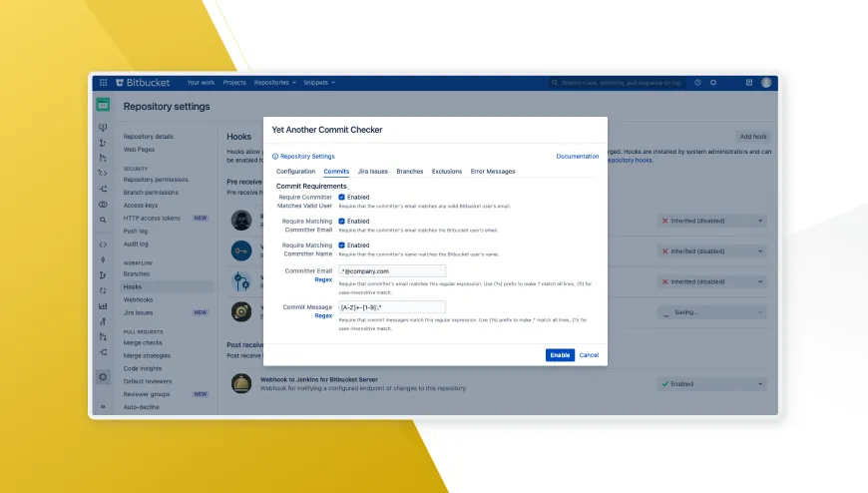This screenshot has height=493, width=868.
Task: Expand the Enabled dropdown for Jenkins webhook
Action: pyautogui.click(x=711, y=383)
